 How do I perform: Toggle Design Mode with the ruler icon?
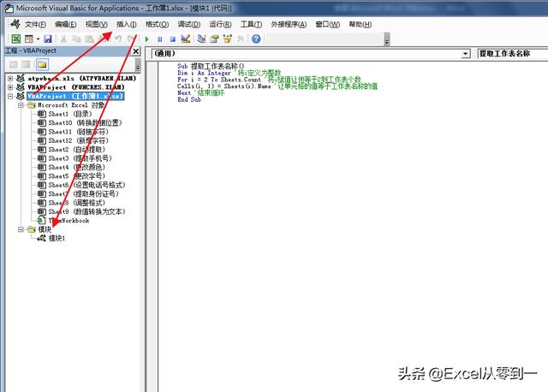coord(186,39)
